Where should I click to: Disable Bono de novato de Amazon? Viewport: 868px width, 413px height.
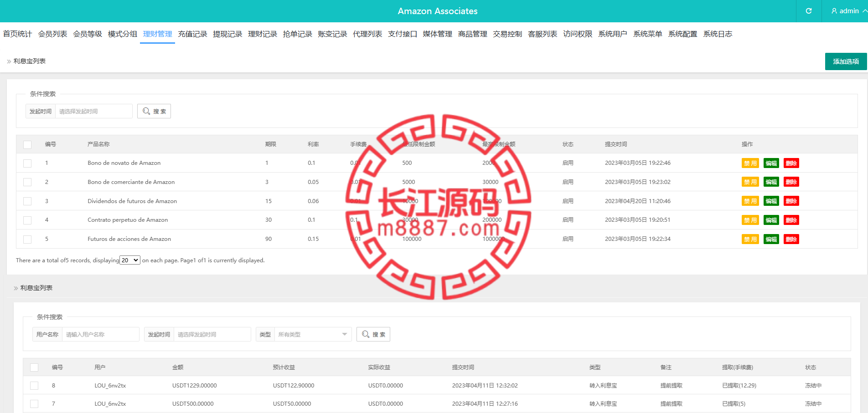click(750, 163)
